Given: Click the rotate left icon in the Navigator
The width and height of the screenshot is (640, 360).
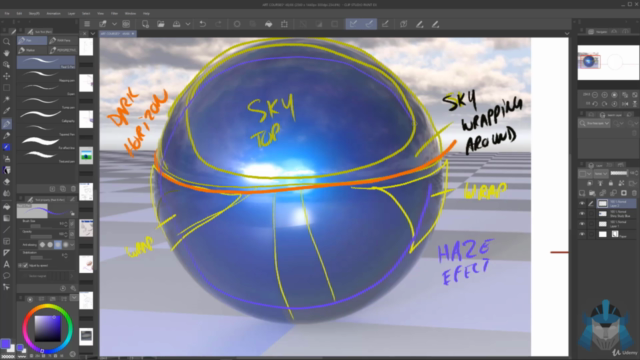Looking at the screenshot, I should [x=595, y=104].
